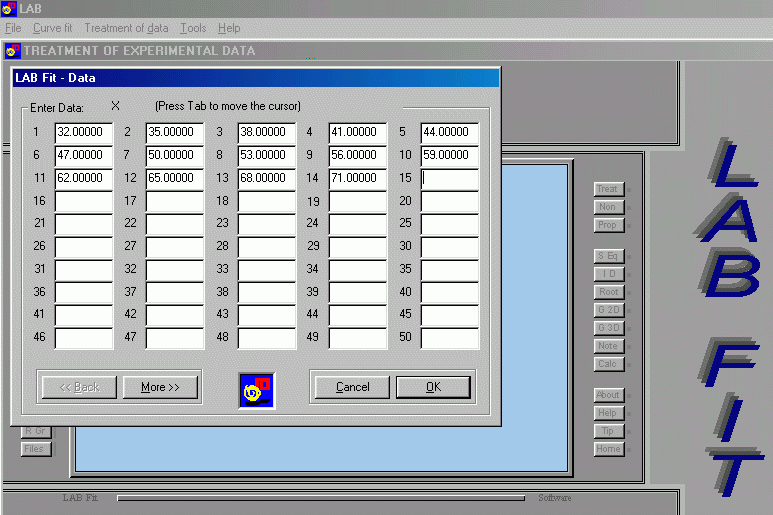Focus the empty data field 32
Screen dimensions: 773x515
[x=175, y=270]
